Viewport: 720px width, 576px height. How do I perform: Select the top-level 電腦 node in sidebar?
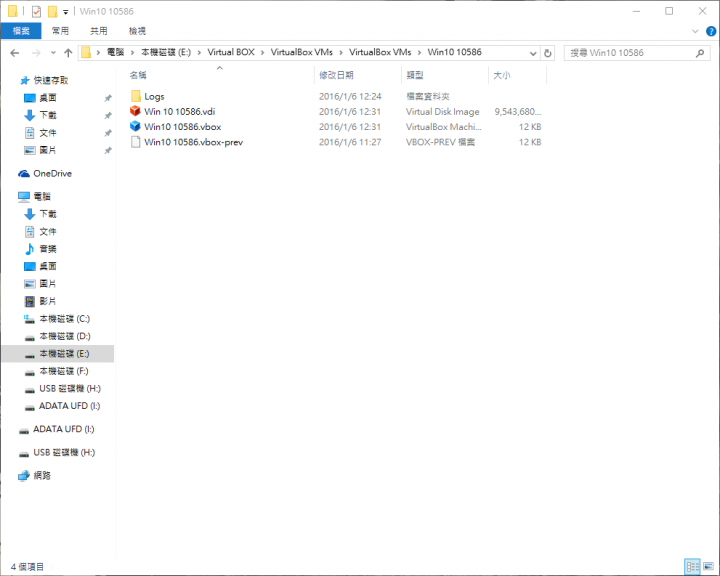coord(42,197)
